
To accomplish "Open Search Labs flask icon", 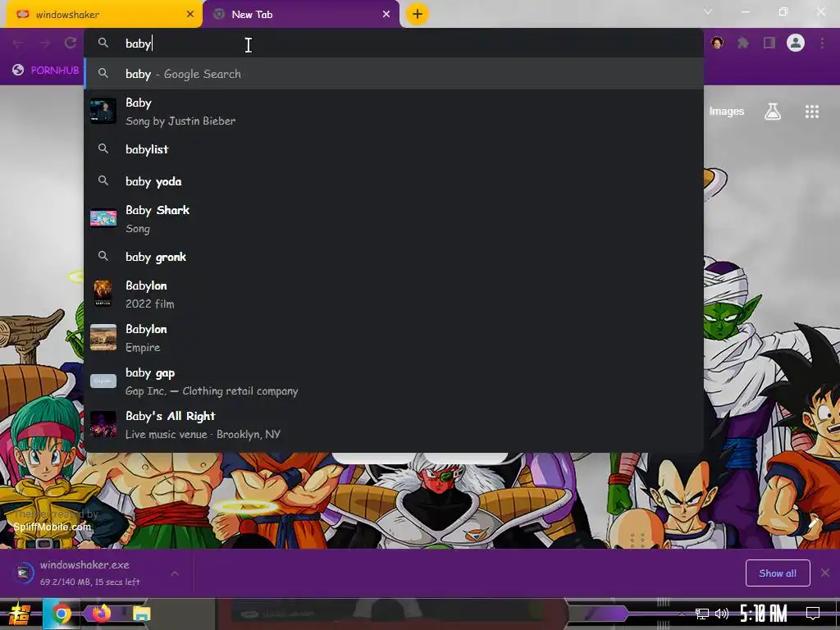I will [773, 112].
